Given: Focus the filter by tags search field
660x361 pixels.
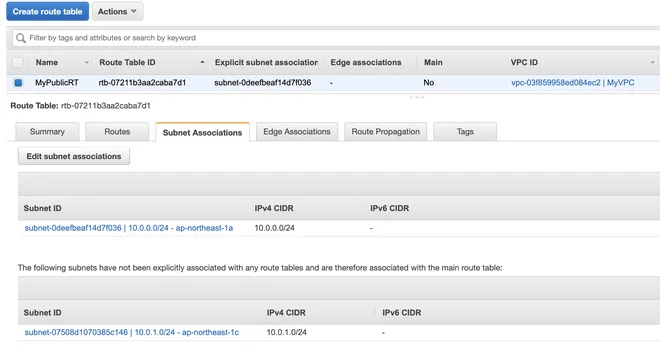Looking at the screenshot, I should [x=337, y=38].
